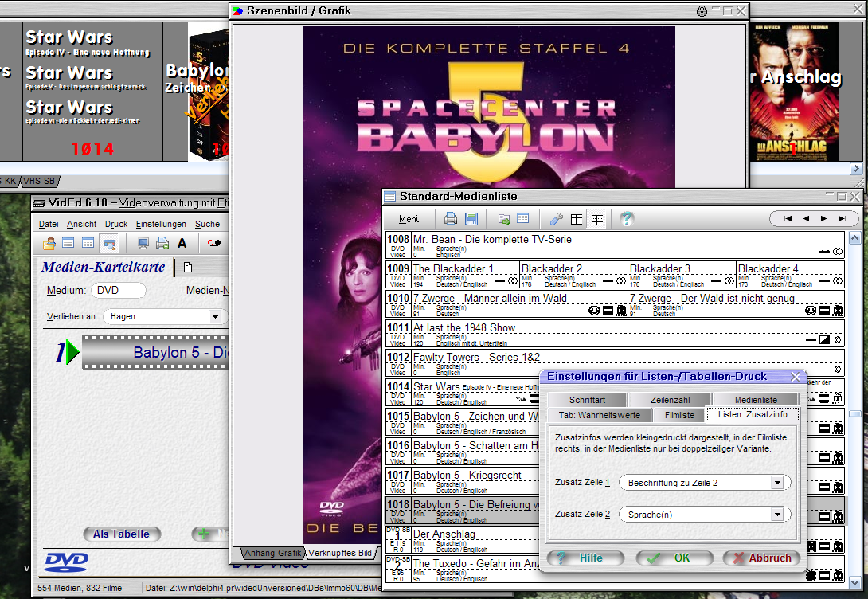Click the user folder icon in VidEd toolbar
868x599 pixels.
click(x=49, y=243)
